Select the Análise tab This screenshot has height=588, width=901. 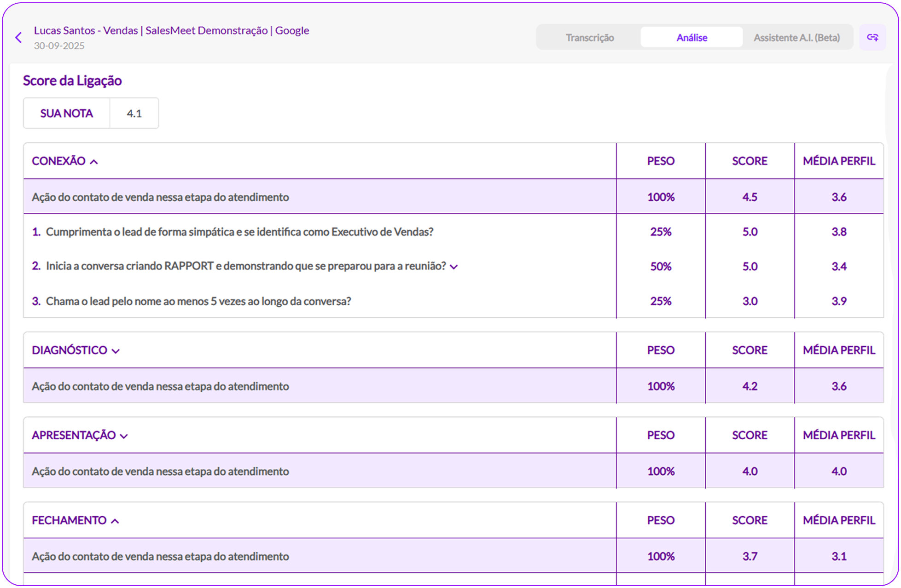(691, 38)
